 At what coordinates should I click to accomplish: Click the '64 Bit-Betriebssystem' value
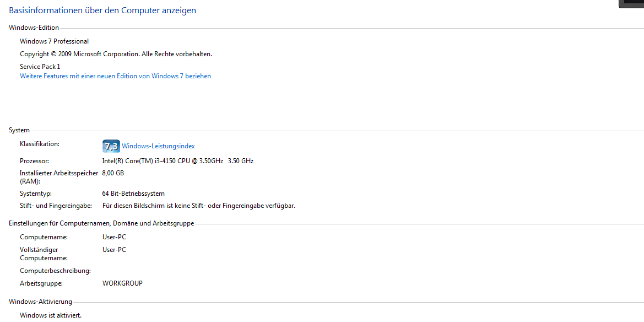pyautogui.click(x=133, y=194)
